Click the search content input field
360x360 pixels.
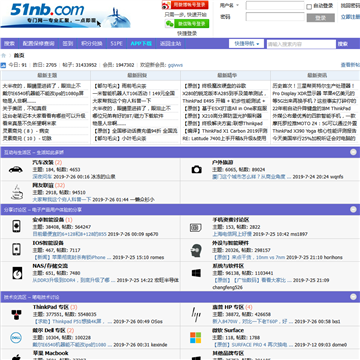click(301, 44)
